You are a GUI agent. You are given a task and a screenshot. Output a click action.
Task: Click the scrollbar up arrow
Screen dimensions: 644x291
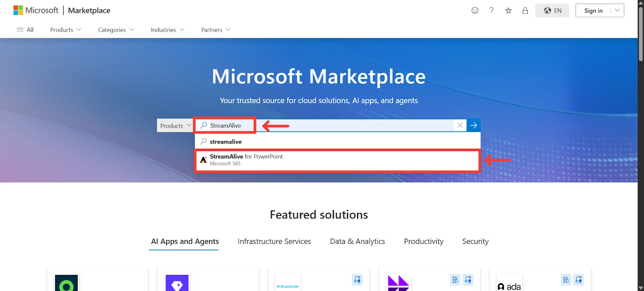(641, 2)
